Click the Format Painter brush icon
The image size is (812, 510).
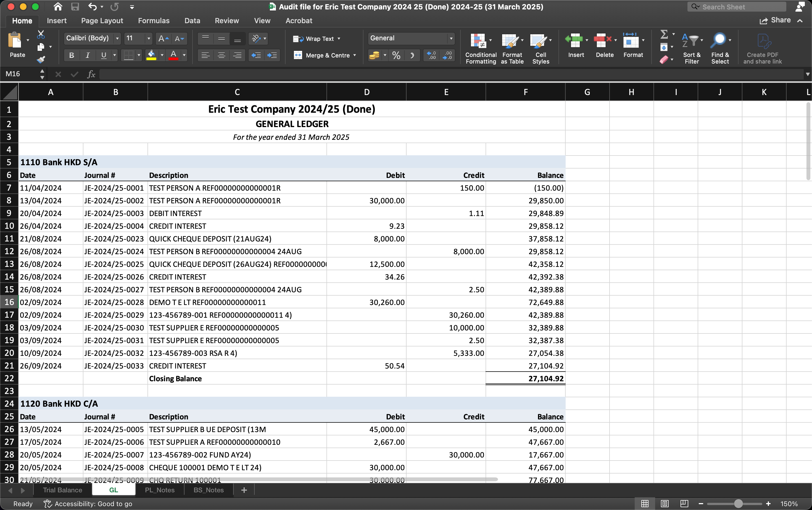coord(41,59)
